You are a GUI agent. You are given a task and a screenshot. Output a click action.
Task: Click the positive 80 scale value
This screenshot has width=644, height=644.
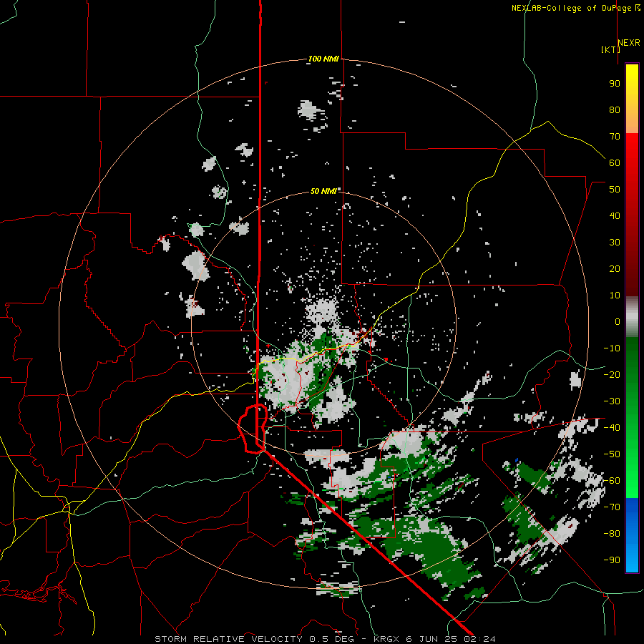point(615,110)
